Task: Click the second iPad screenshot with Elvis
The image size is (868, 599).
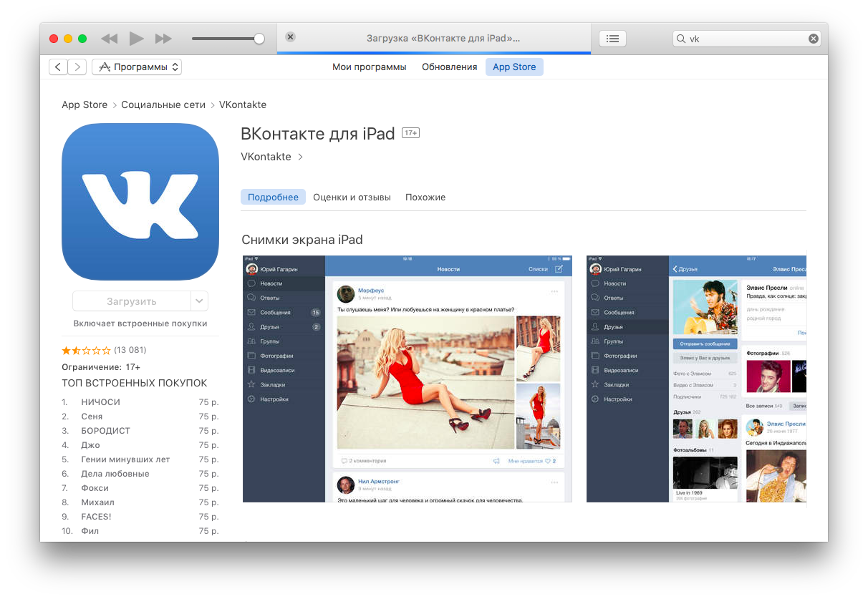Action: pyautogui.click(x=696, y=379)
